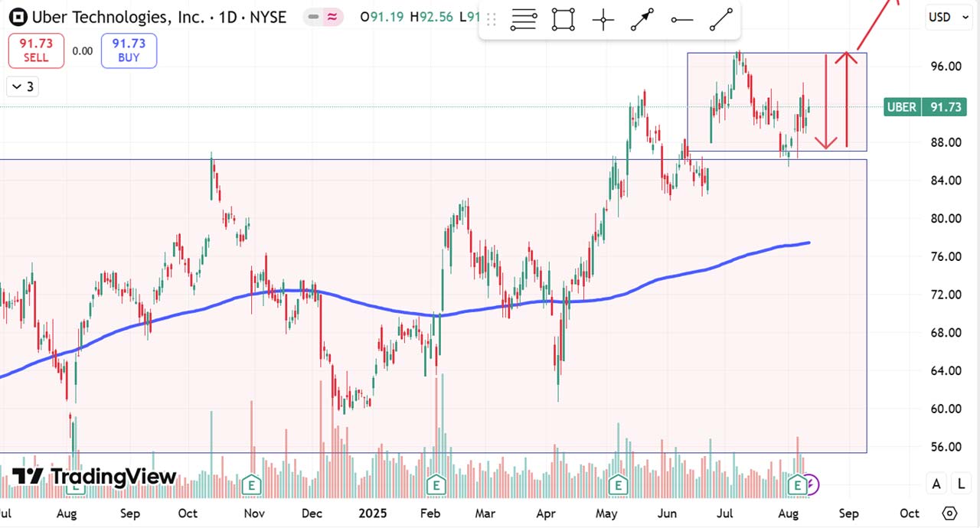Click the 84.00 price axis label
The height and width of the screenshot is (528, 980).
tap(946, 181)
